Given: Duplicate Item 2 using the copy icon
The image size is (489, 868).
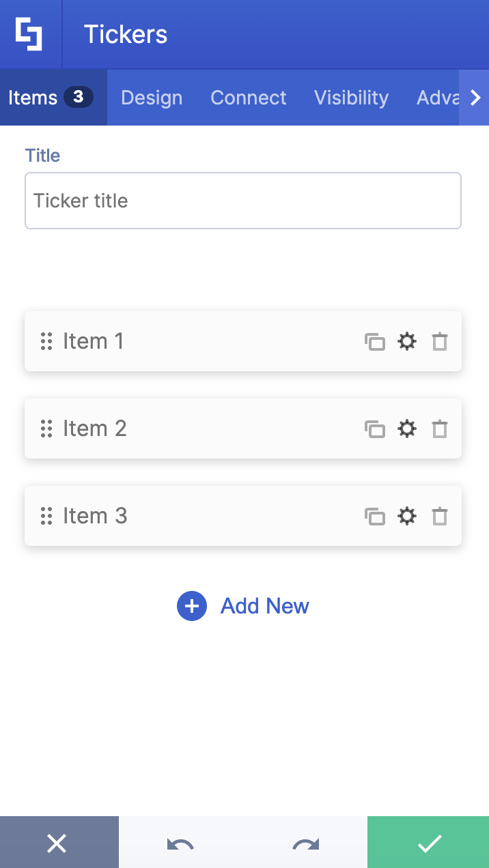Looking at the screenshot, I should pos(375,429).
